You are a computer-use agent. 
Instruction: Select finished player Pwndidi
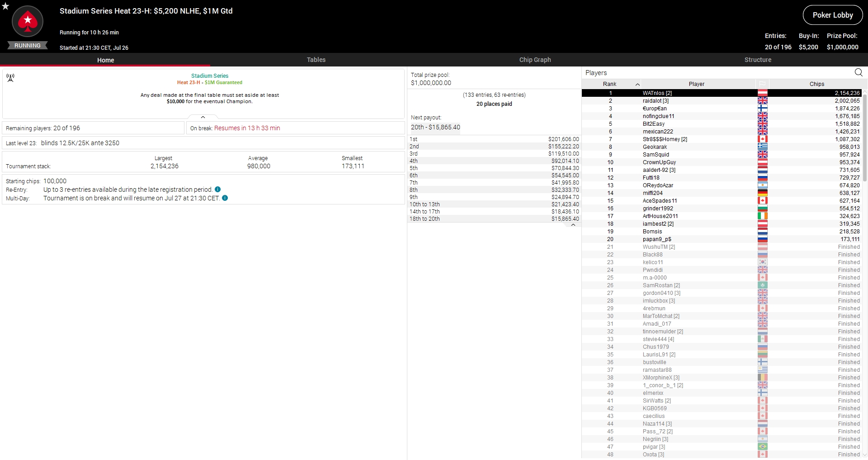click(722, 270)
